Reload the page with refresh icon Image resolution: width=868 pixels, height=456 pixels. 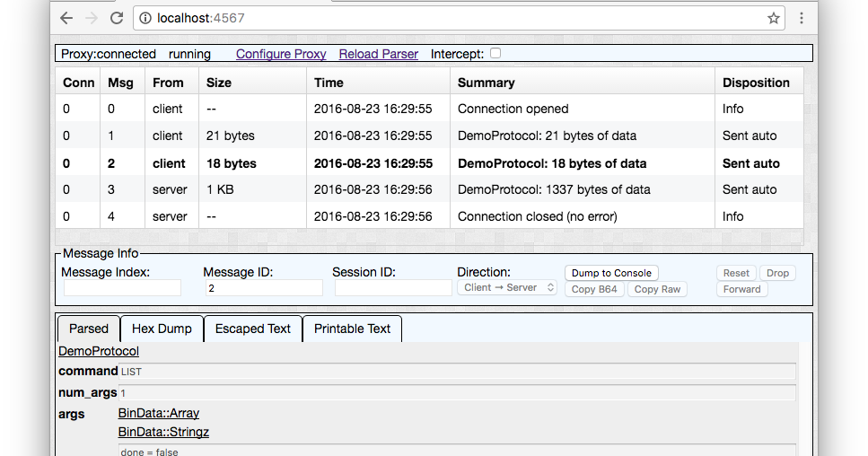point(117,18)
